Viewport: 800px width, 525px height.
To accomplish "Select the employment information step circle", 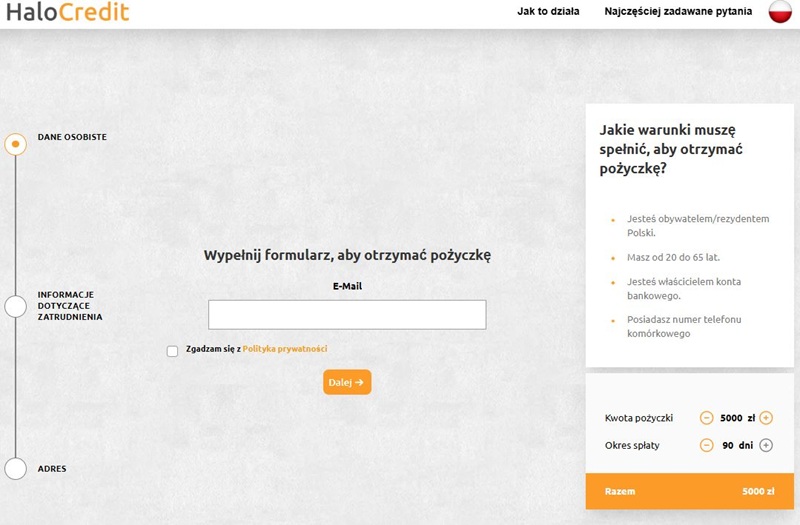I will click(x=15, y=306).
